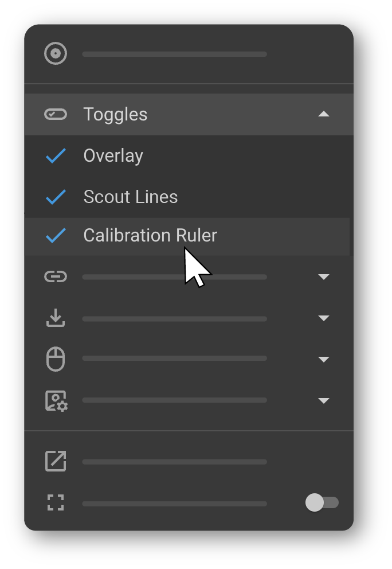Click the open-in-new-window icon
The width and height of the screenshot is (392, 569).
(x=56, y=462)
